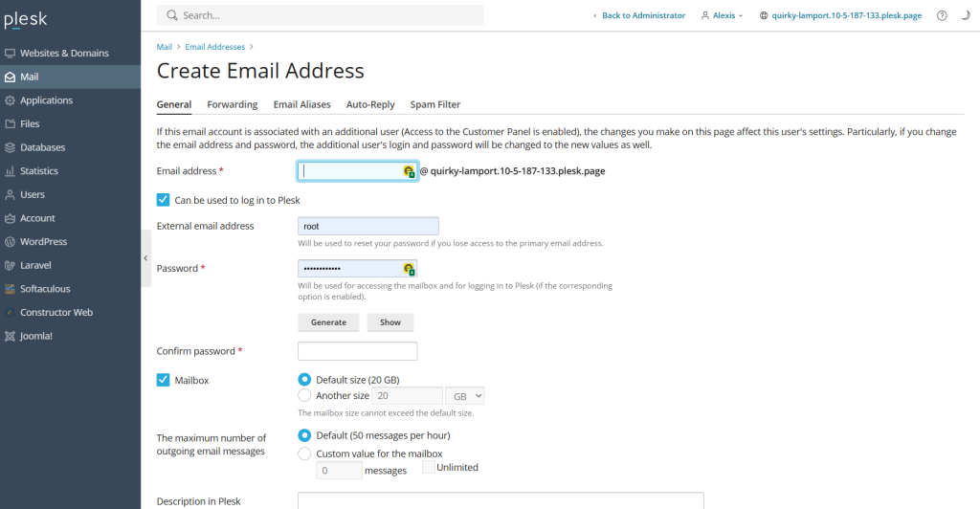
Task: Click the Mail envelope icon in sidebar
Action: tap(10, 77)
